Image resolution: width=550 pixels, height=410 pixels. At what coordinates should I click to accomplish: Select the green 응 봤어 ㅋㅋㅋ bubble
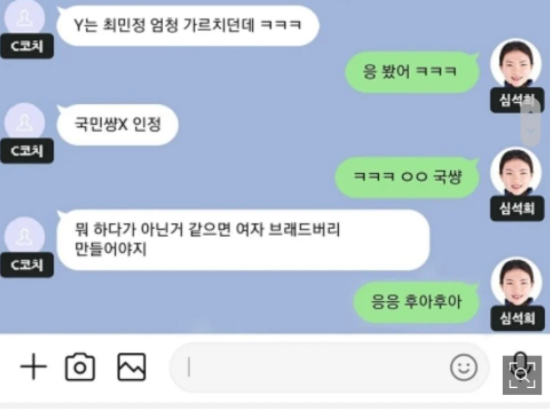(412, 72)
